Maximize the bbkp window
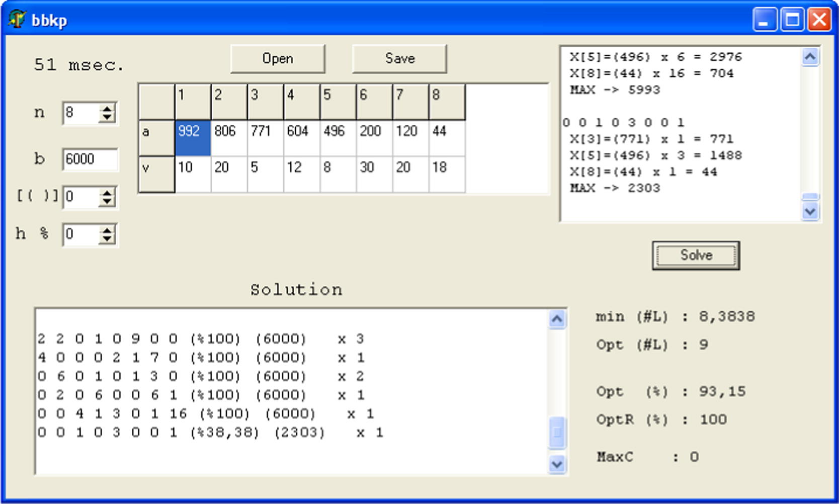This screenshot has width=839, height=504. click(x=792, y=20)
